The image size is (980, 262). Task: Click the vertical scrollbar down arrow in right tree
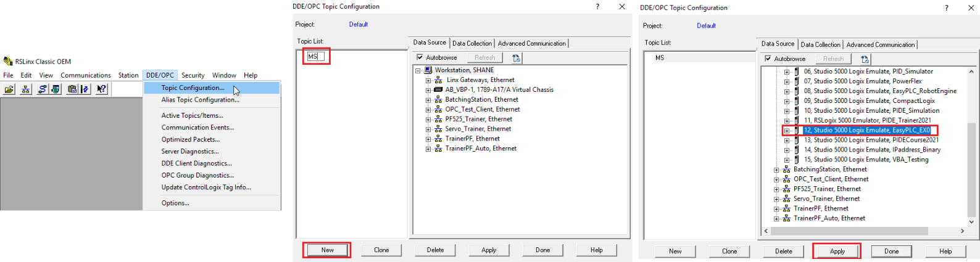971,222
